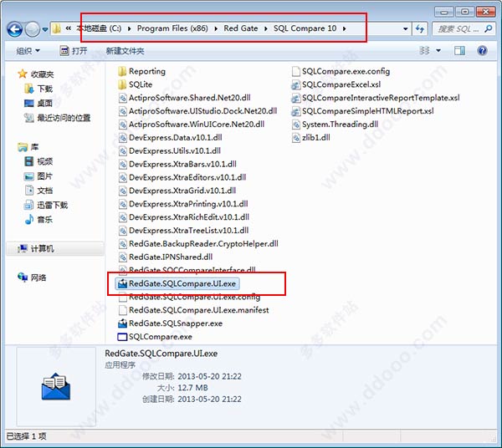The height and width of the screenshot is (448, 502).
Task: Select RedGate.SQLCompare.UI.exe.manifest file
Action: click(194, 310)
